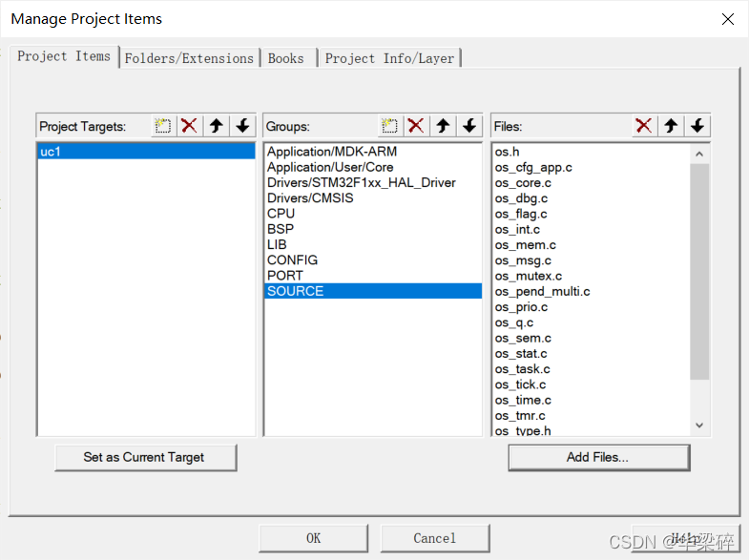Open the Folders/Extensions tab
The image size is (749, 560).
point(189,58)
